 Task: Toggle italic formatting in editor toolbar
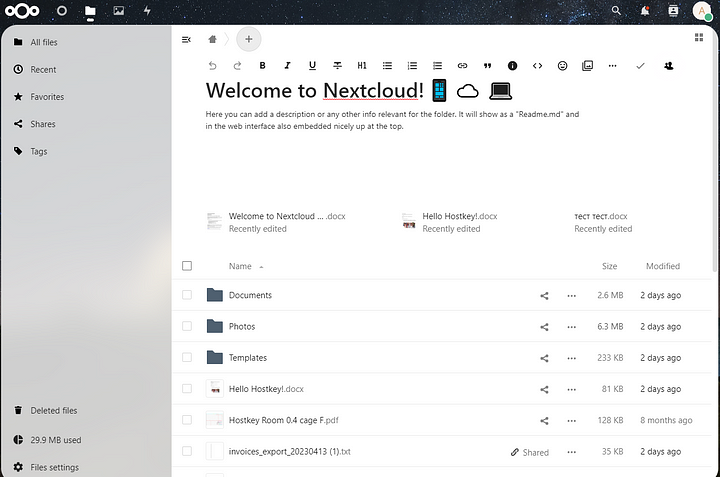(x=287, y=66)
